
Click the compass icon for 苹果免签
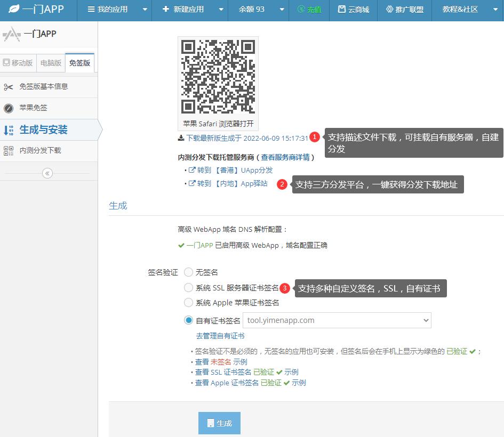(9, 108)
